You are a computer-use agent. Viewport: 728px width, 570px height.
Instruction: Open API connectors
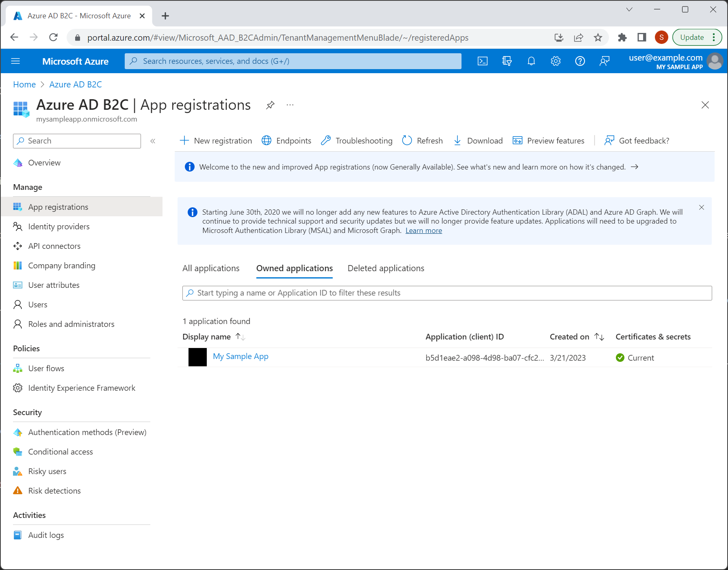tap(54, 246)
